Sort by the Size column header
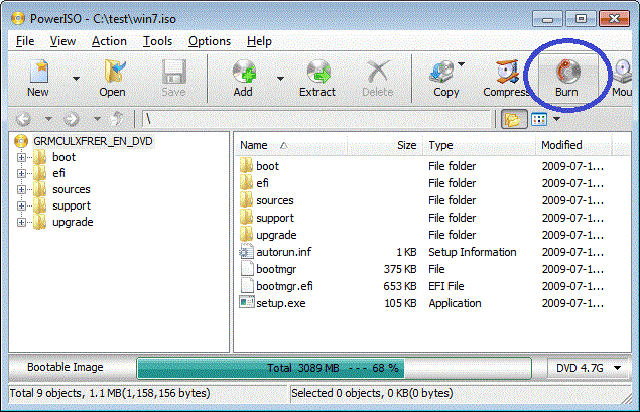The image size is (640, 412). 384,145
